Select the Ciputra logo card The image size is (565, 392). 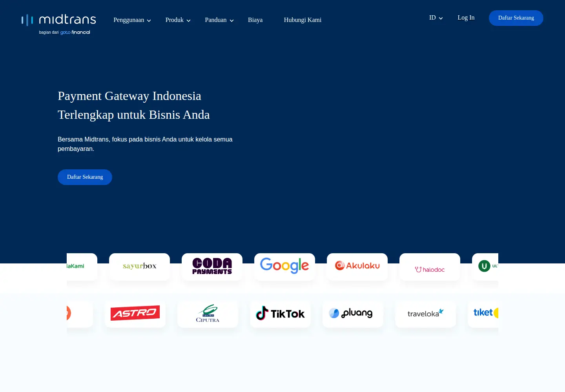coord(208,314)
